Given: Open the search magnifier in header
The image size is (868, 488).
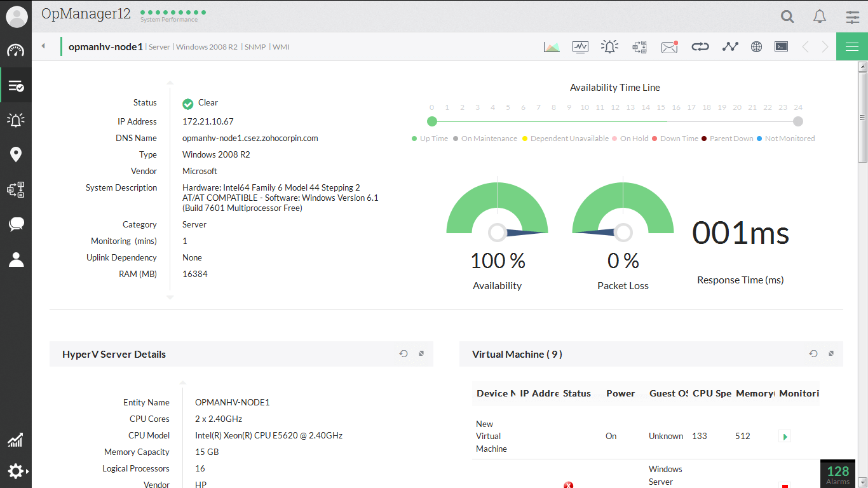Looking at the screenshot, I should click(x=787, y=17).
